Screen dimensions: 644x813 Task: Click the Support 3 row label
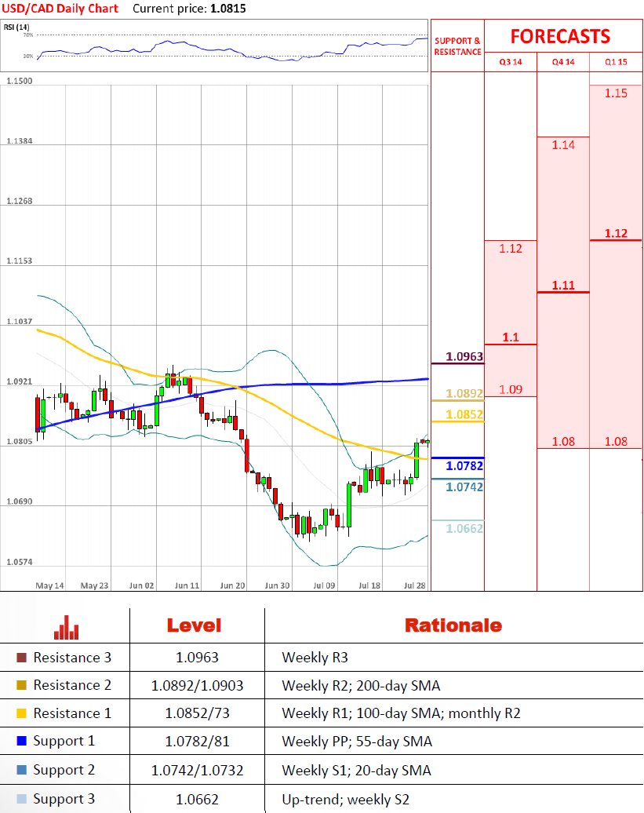tap(64, 800)
